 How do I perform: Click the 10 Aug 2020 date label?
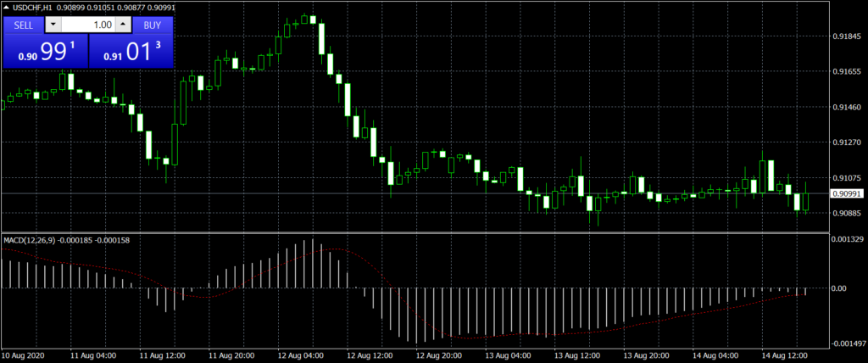[x=24, y=355]
